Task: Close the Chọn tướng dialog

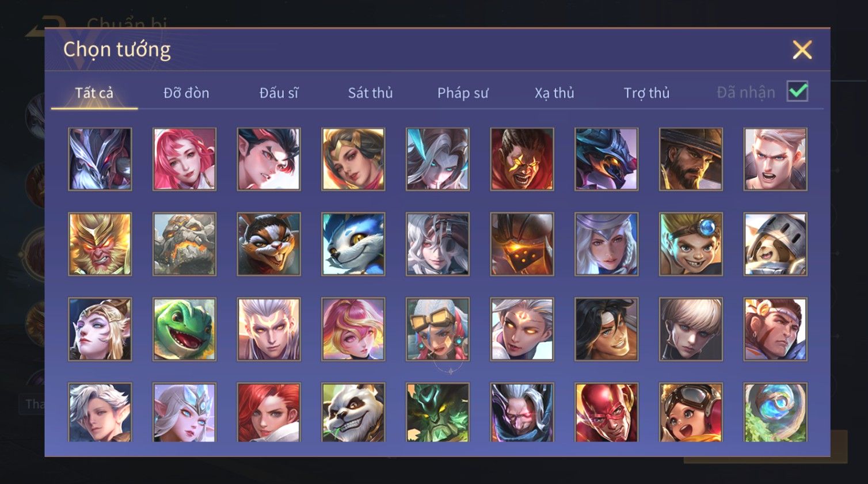Action: (802, 50)
